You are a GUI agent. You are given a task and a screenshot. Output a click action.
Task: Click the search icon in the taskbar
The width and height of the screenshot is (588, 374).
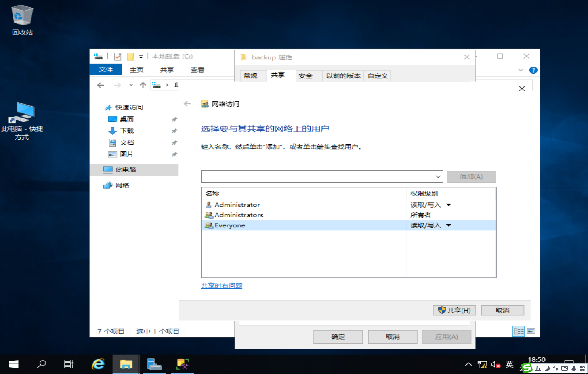(x=41, y=364)
